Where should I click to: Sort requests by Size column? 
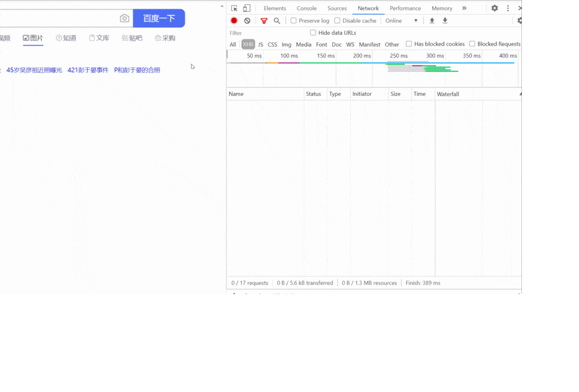coord(400,94)
